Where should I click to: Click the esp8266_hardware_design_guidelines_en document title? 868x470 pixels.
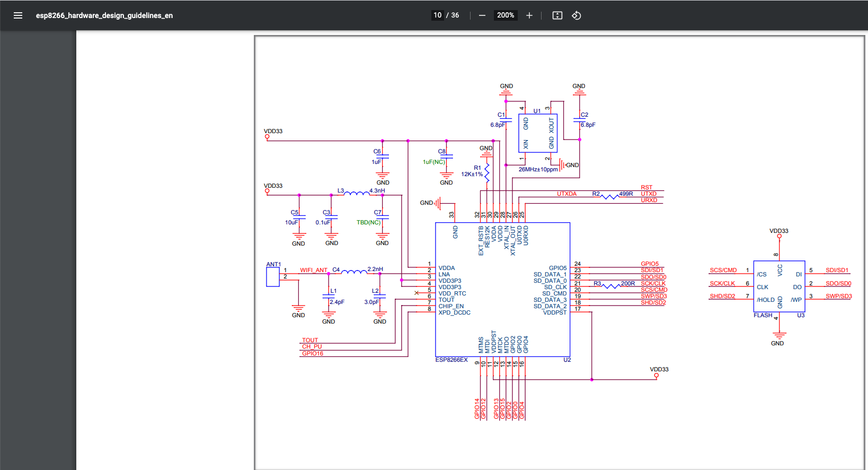tap(104, 15)
